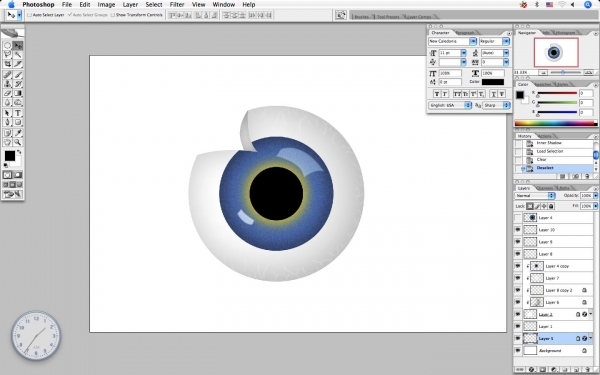This screenshot has height=375, width=600.
Task: Switch to the Paragraph tab
Action: (466, 33)
